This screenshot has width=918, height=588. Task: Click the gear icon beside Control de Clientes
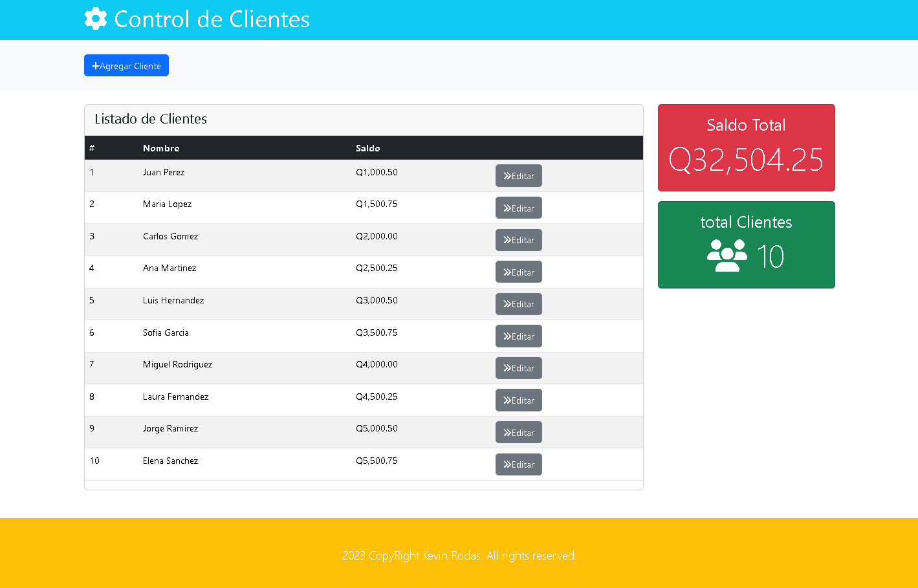click(94, 19)
